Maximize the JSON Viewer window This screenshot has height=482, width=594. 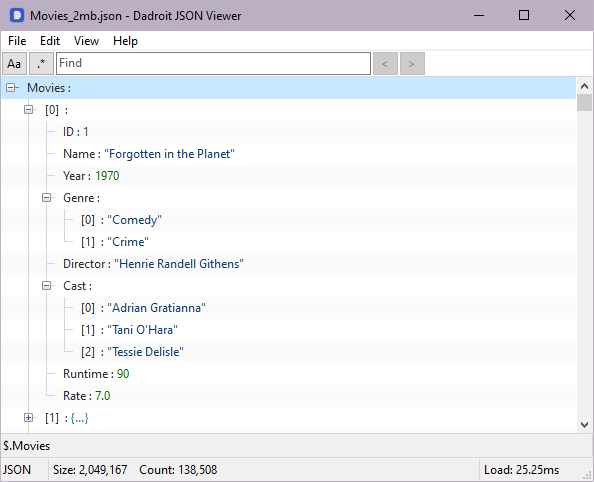tap(524, 16)
